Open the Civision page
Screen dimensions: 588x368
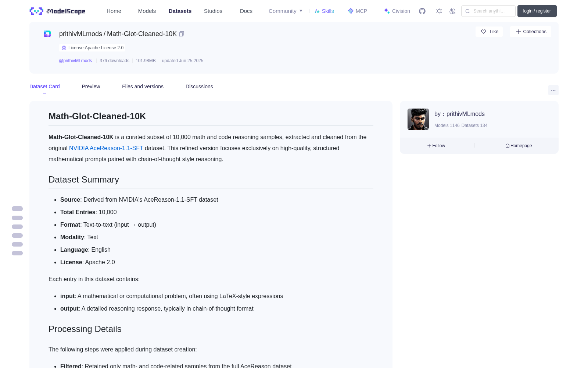coord(397,11)
